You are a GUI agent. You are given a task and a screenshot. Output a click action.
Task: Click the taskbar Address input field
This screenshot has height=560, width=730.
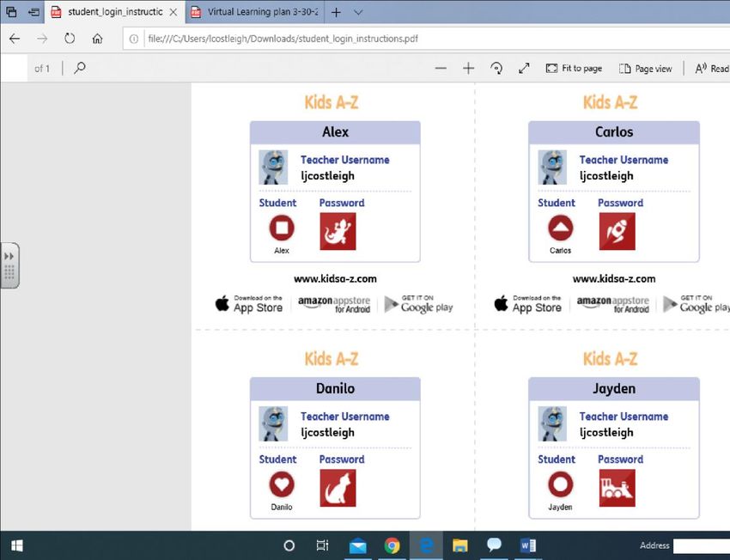(x=702, y=545)
